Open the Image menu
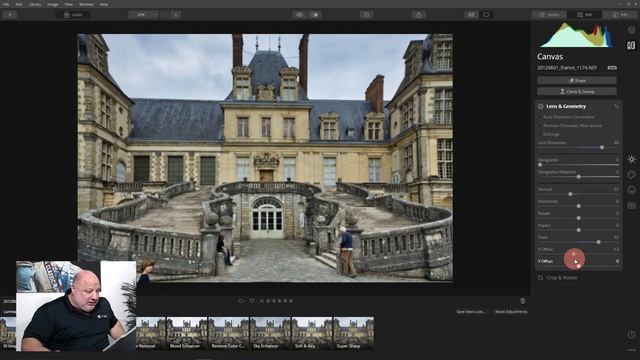Screen dimensions: 640x360 53,4
